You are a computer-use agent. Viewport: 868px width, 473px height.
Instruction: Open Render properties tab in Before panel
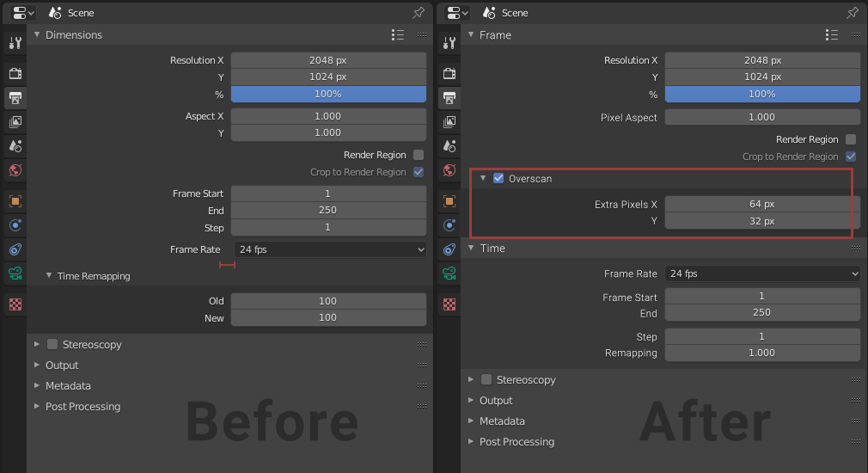click(x=15, y=73)
